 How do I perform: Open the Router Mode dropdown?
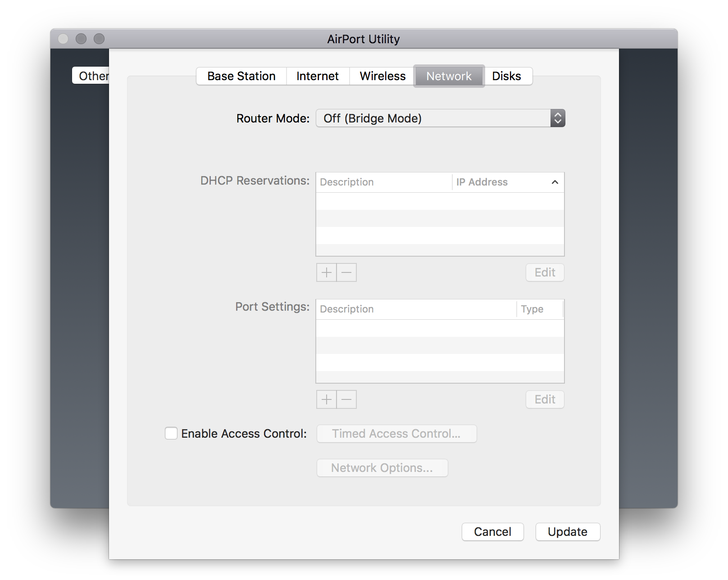pyautogui.click(x=440, y=118)
